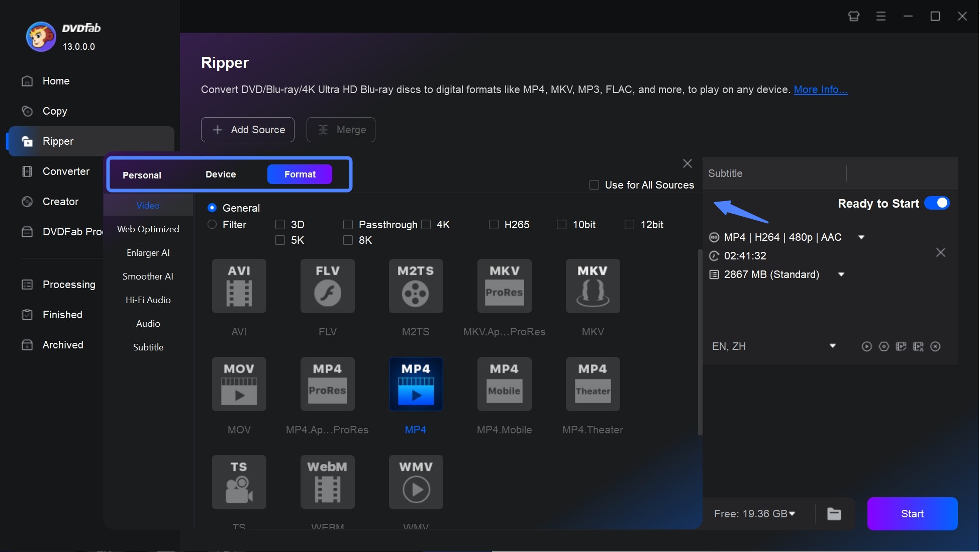Switch to the Device tab
The height and width of the screenshot is (552, 980).
point(221,173)
